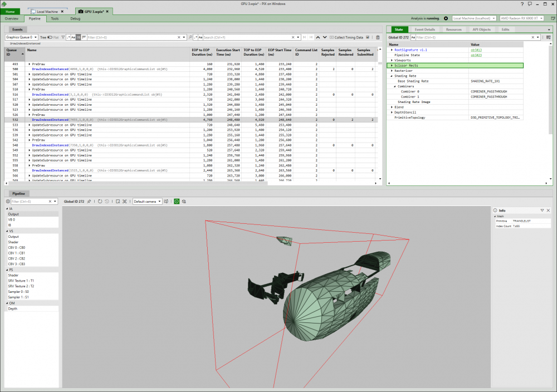Viewport: 557px width, 392px height.
Task: Click the green highlighted mesh view icon
Action: click(x=177, y=201)
